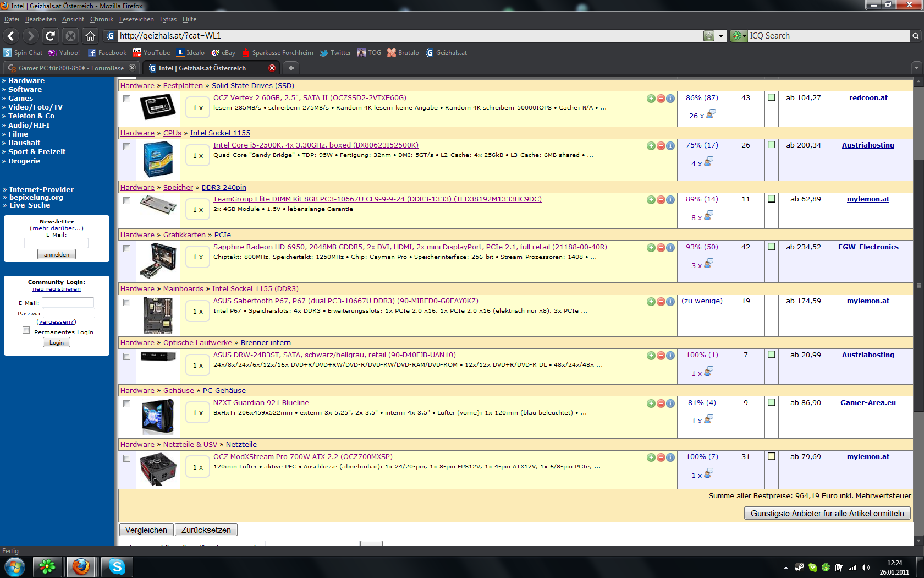Open the Brutalo bookmark
Image resolution: width=924 pixels, height=578 pixels.
coord(403,53)
